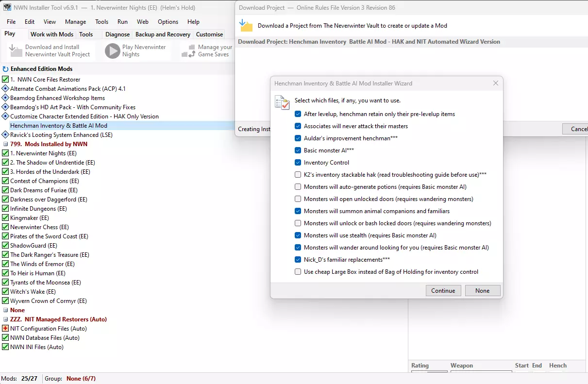
Task: Switch to the Diagnose tab
Action: (x=118, y=34)
